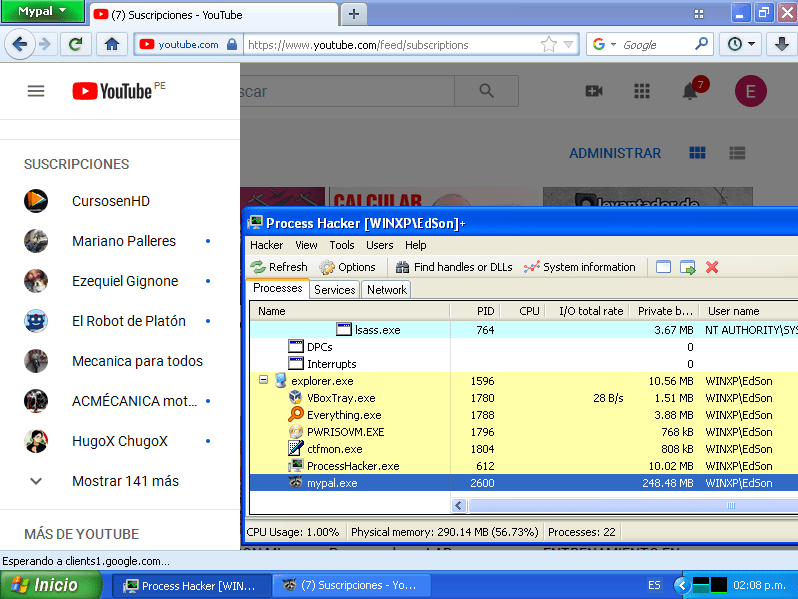Select the lsass.exe process row
Viewport: 798px width, 599px height.
[524, 330]
